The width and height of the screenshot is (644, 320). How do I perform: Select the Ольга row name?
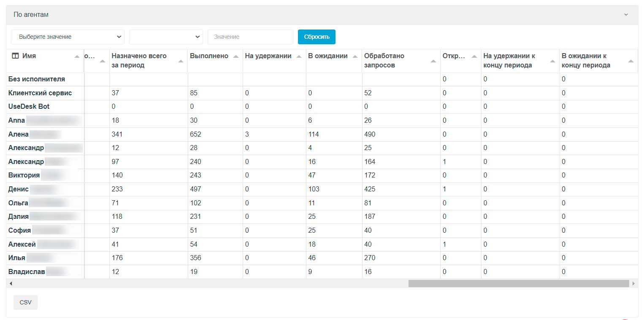tap(18, 203)
